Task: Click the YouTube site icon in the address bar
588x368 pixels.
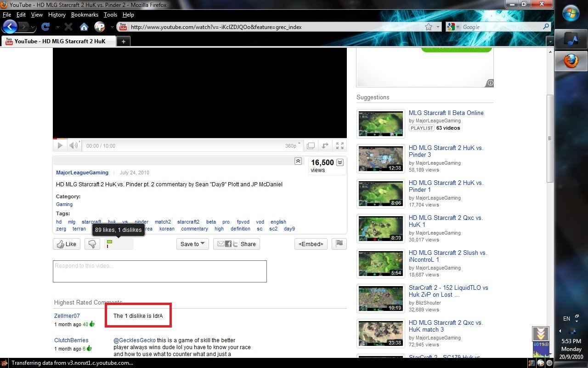Action: (123, 27)
